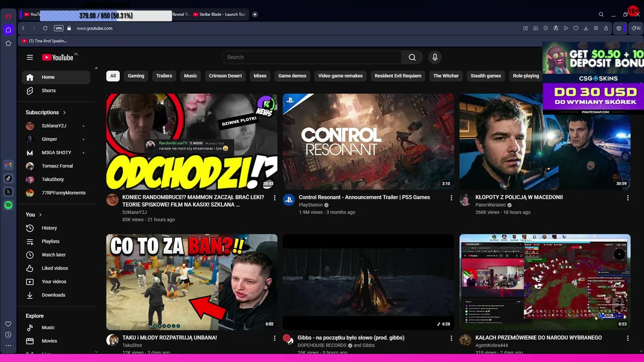644x362 pixels.
Task: Open Watch later in sidebar
Action: point(56,255)
